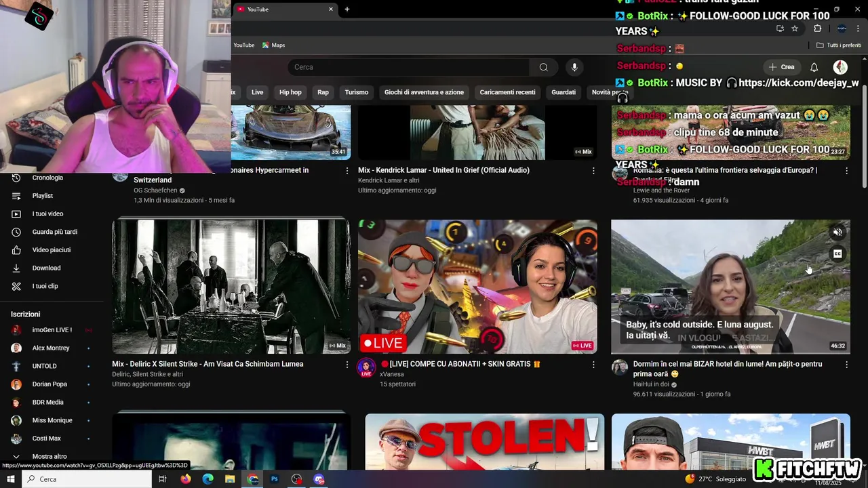Open options menu for Deliric X Silent Strike mix
868x488 pixels.
[x=347, y=365]
